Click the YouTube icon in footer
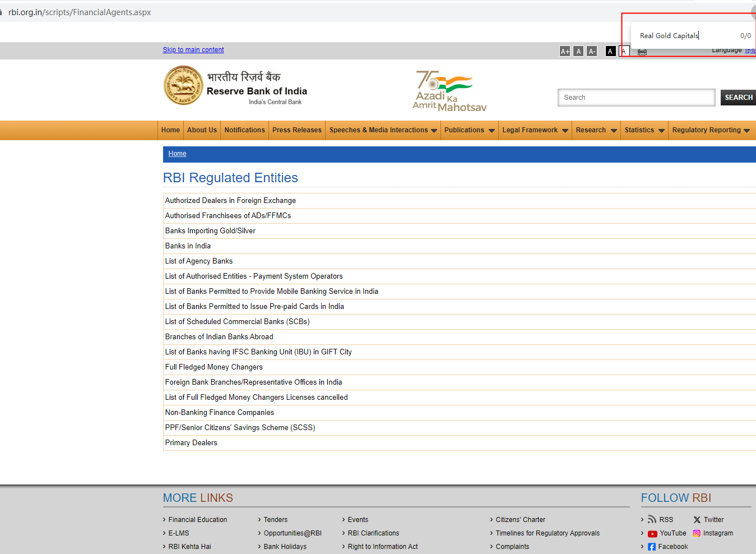The height and width of the screenshot is (554, 756). click(x=652, y=534)
